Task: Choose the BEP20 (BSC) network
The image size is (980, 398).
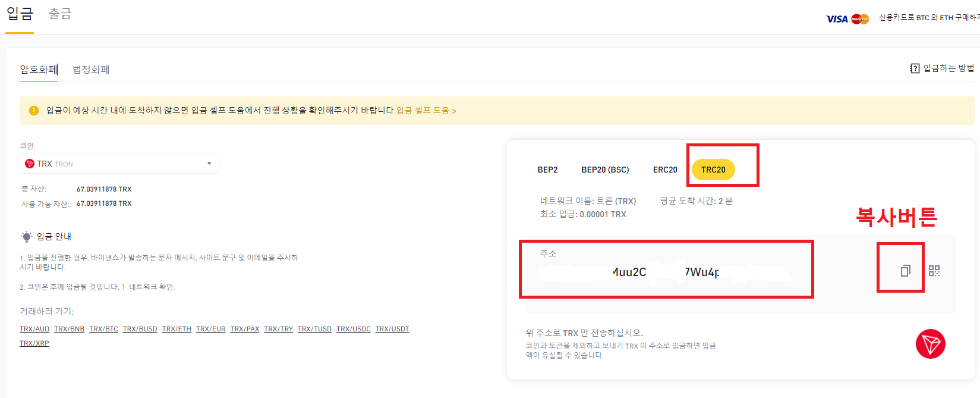Action: click(605, 170)
